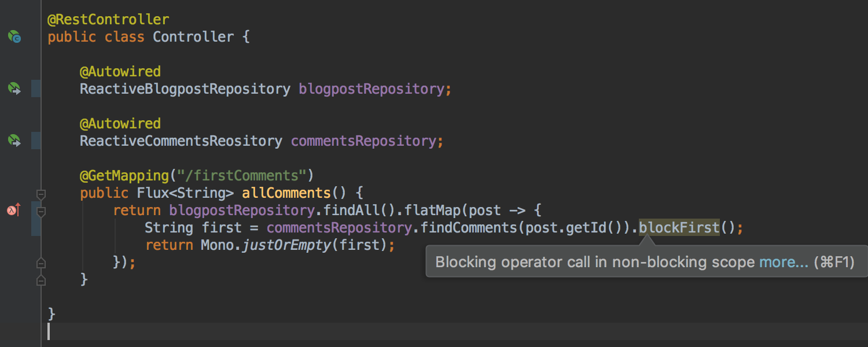Viewport: 868px width, 347px height.
Task: Open the 'more...' link in the tooltip
Action: (784, 262)
